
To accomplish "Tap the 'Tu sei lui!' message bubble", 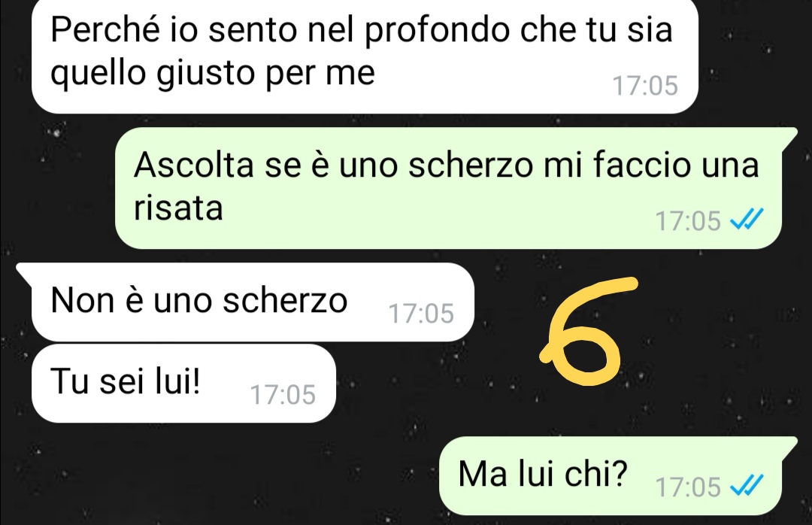I will pyautogui.click(x=184, y=384).
